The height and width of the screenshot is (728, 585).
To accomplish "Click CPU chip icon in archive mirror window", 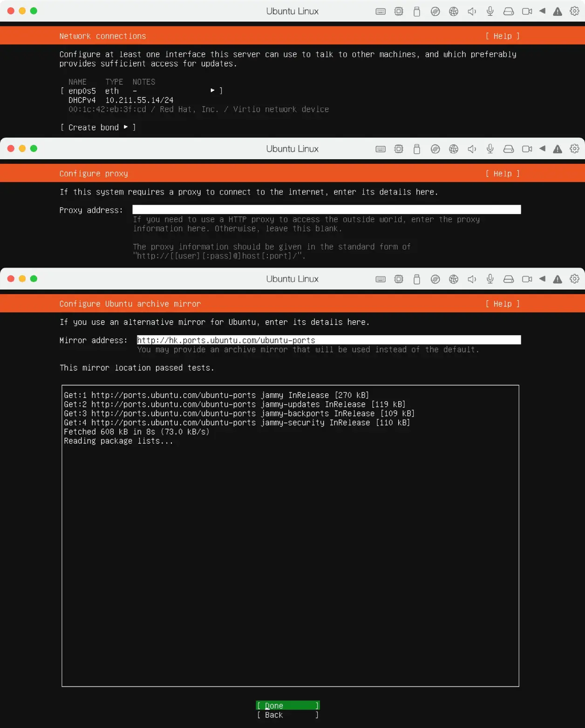I will 399,279.
